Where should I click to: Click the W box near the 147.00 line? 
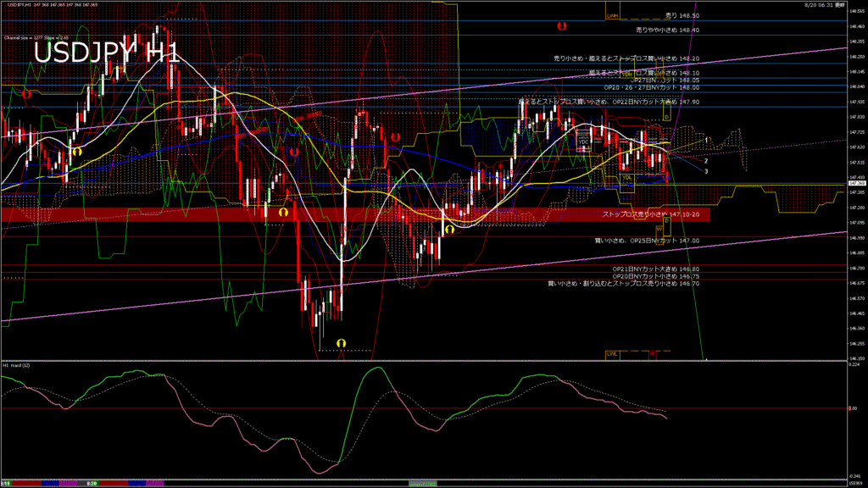659,229
